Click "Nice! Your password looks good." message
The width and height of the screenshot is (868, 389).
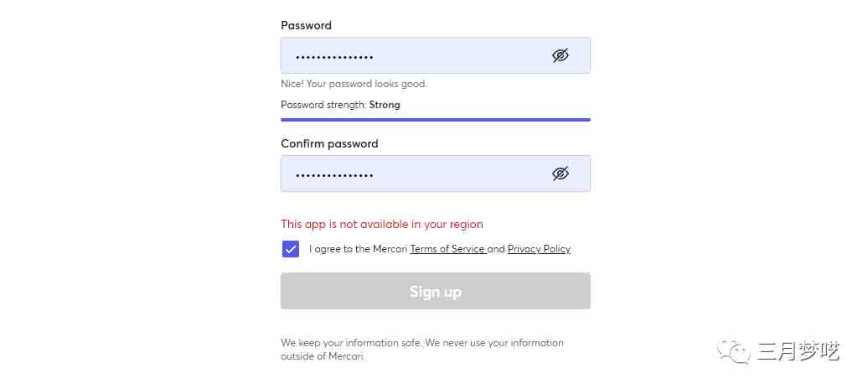point(354,84)
